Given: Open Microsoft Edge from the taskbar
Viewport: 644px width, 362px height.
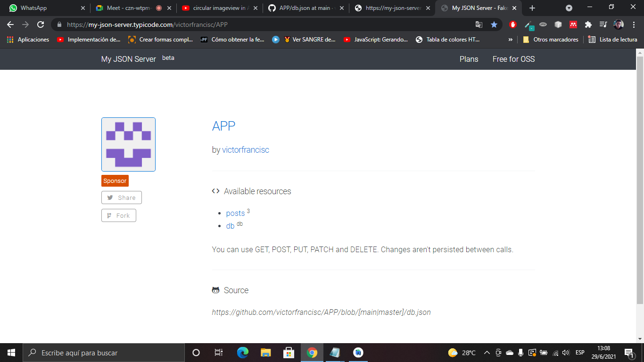Looking at the screenshot, I should [x=243, y=353].
